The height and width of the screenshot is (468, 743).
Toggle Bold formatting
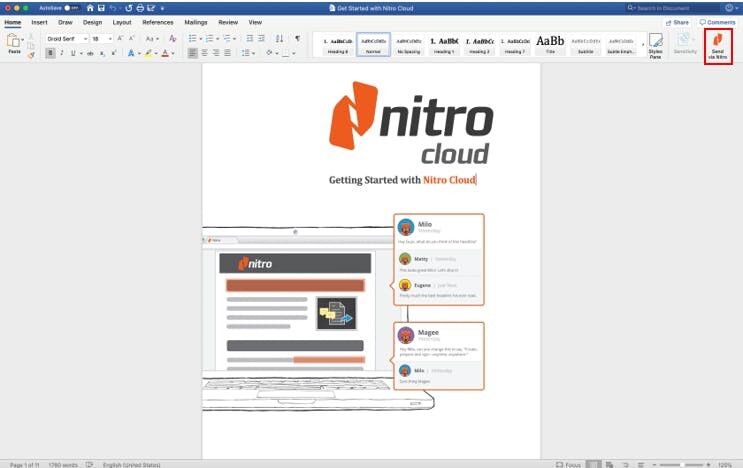tap(50, 53)
